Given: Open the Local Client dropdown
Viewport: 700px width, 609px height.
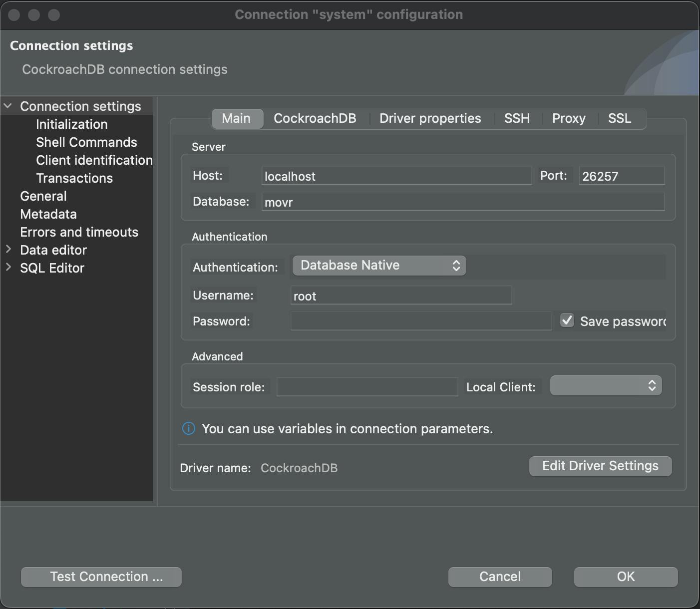Looking at the screenshot, I should 605,385.
